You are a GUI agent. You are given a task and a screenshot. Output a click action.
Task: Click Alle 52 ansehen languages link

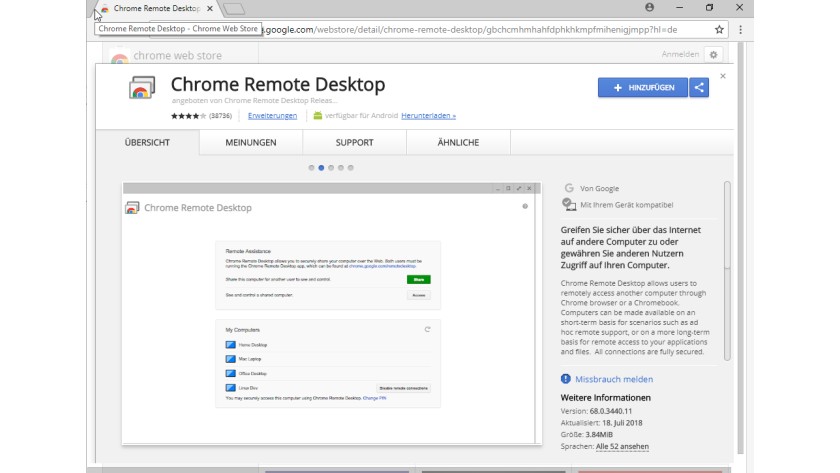[622, 446]
